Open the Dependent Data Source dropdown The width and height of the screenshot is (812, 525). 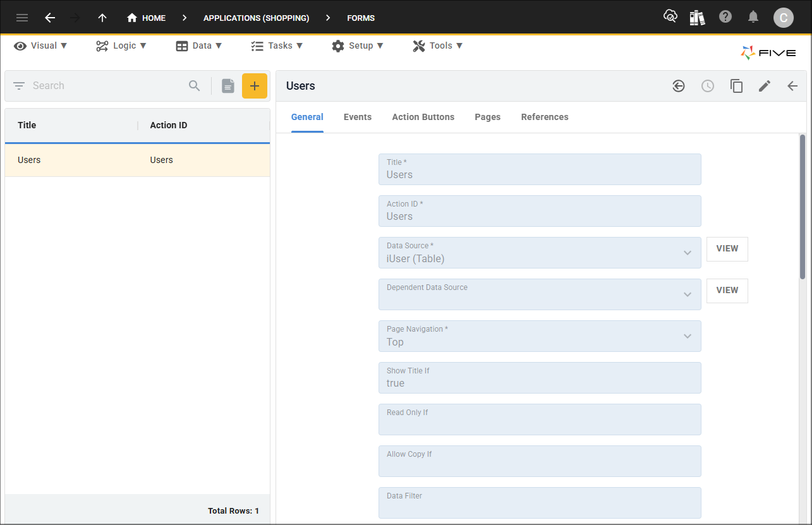[688, 294]
